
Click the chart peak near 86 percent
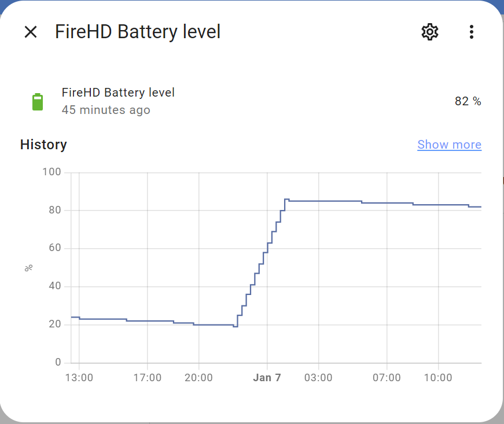(286, 200)
